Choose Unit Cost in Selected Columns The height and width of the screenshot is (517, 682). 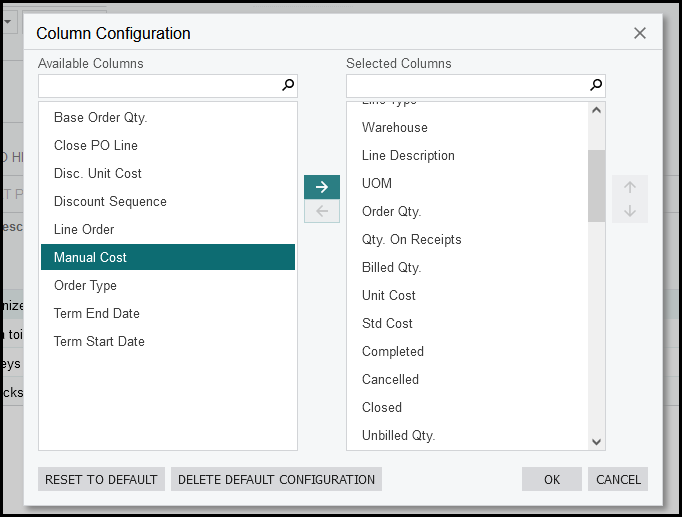pos(389,295)
